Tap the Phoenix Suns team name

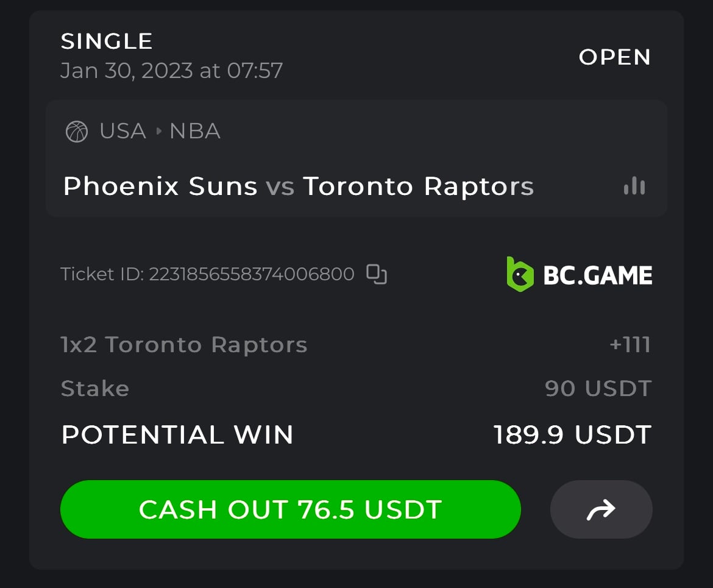point(160,186)
